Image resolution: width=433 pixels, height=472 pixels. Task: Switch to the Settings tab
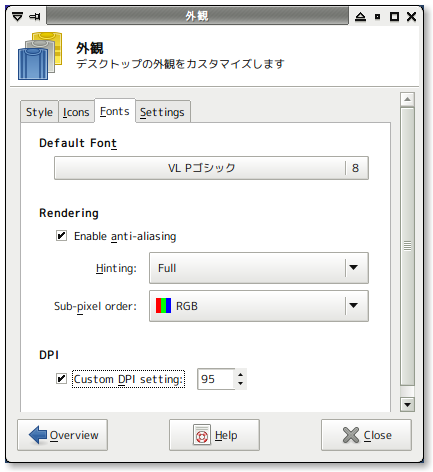(162, 112)
